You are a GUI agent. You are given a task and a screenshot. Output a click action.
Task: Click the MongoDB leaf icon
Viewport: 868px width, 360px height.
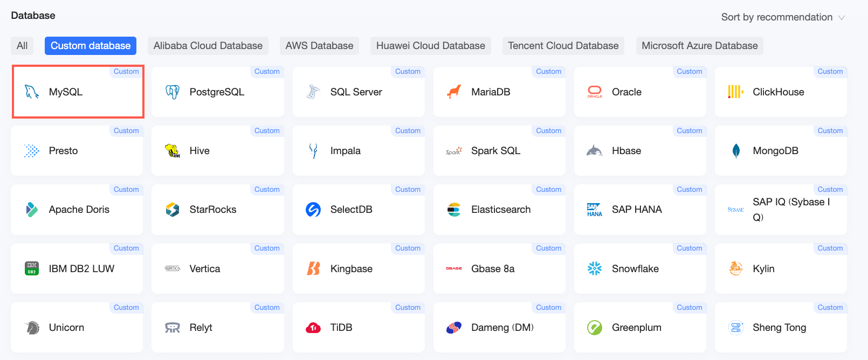point(736,151)
